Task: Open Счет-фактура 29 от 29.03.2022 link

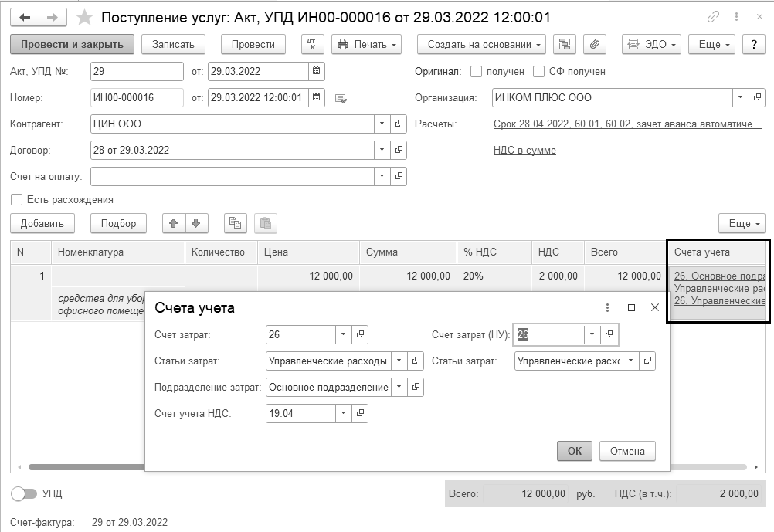Action: (130, 522)
